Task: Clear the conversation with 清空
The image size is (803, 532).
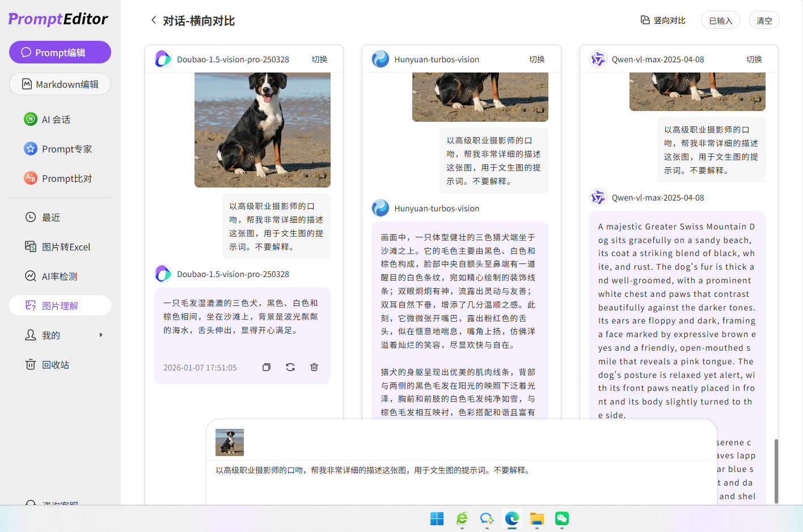Action: coord(764,19)
